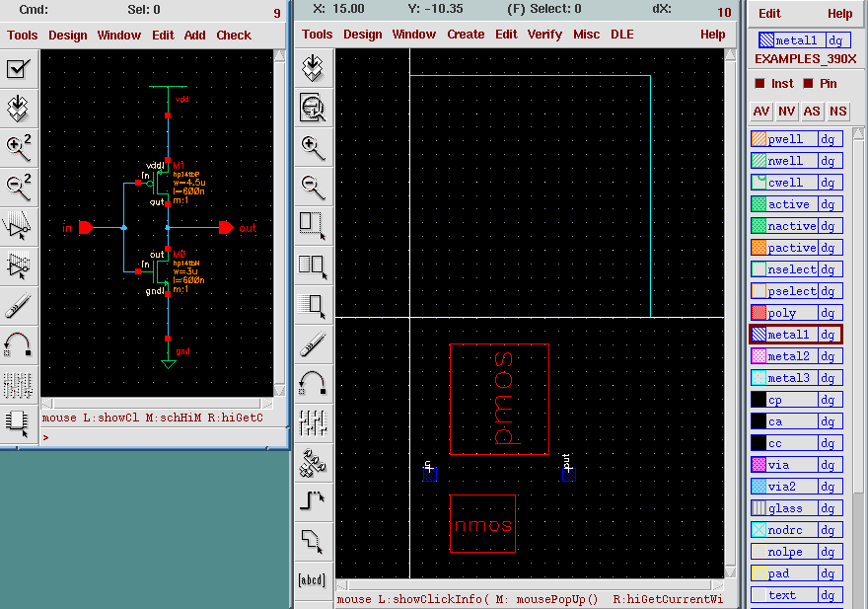Viewport: 868px width, 609px height.
Task: Open Help menu in layout window
Action: pos(712,35)
